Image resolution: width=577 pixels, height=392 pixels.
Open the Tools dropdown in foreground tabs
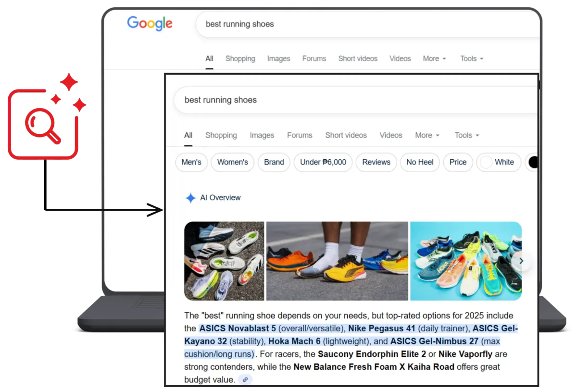click(x=467, y=135)
